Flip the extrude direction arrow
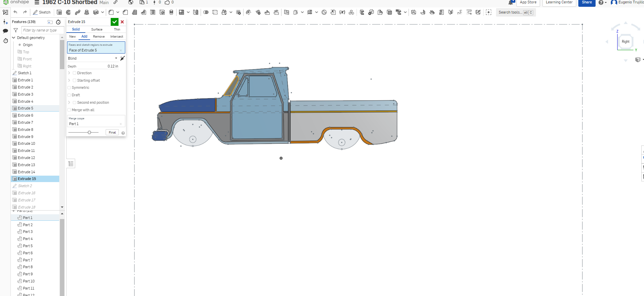The height and width of the screenshot is (296, 644). click(x=123, y=58)
